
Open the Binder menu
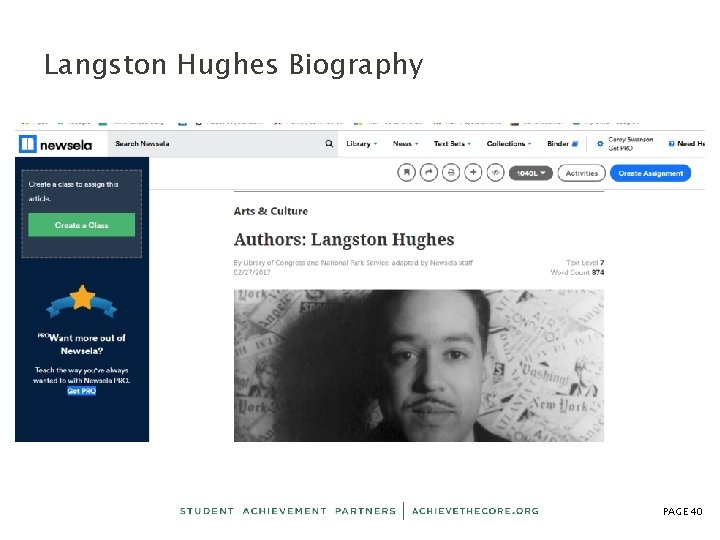click(562, 144)
